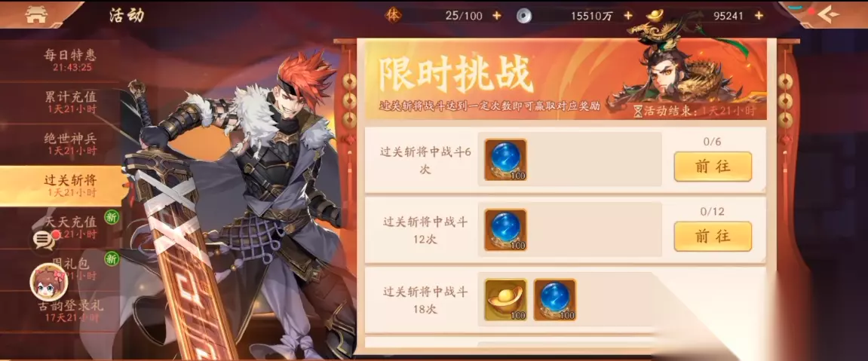Image resolution: width=868 pixels, height=361 pixels.
Task: Click the back arrow icon
Action: (827, 15)
